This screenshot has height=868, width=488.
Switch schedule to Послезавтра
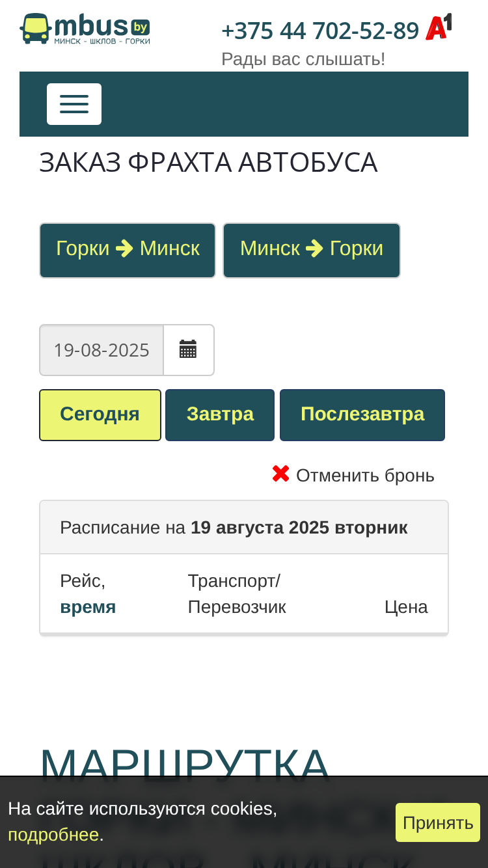point(362,415)
